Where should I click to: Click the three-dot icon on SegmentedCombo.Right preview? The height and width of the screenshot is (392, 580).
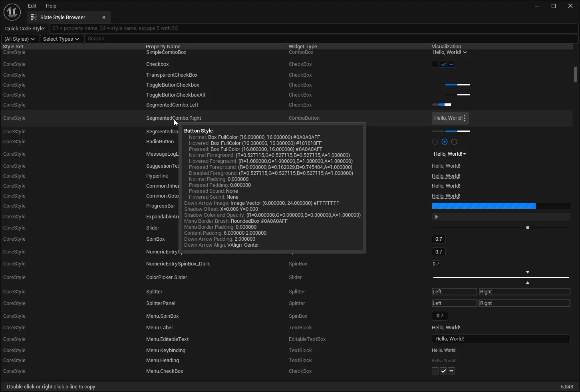(x=464, y=118)
